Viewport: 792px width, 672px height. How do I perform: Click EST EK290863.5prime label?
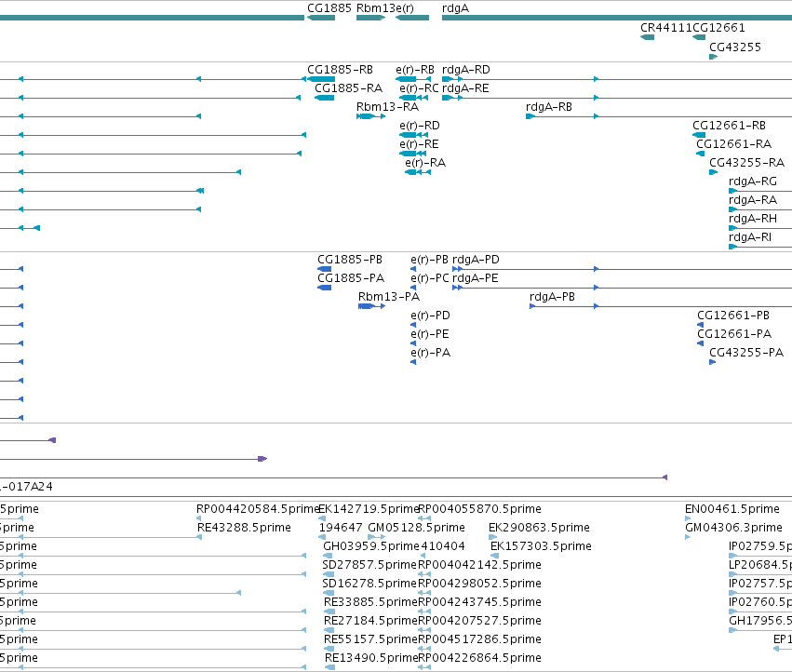pyautogui.click(x=539, y=528)
